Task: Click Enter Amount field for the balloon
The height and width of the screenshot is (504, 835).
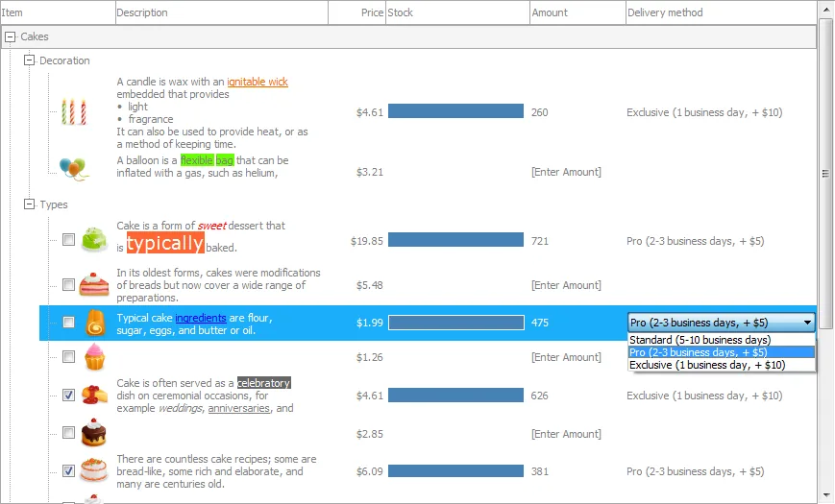Action: click(566, 172)
